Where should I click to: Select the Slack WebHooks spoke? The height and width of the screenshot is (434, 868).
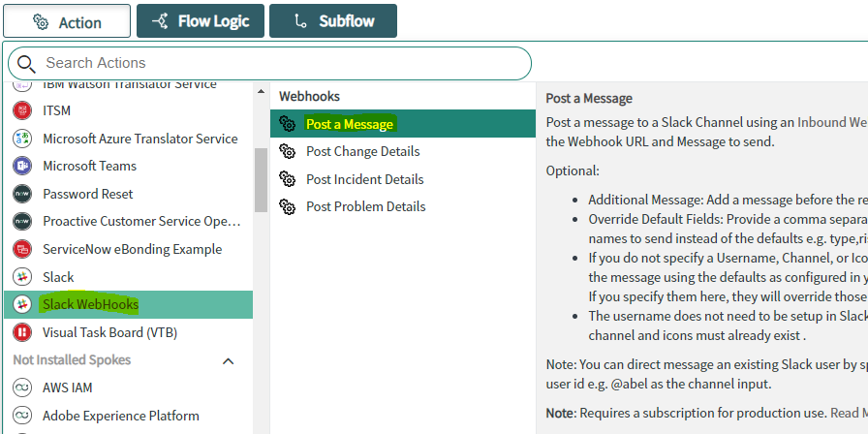pyautogui.click(x=129, y=304)
